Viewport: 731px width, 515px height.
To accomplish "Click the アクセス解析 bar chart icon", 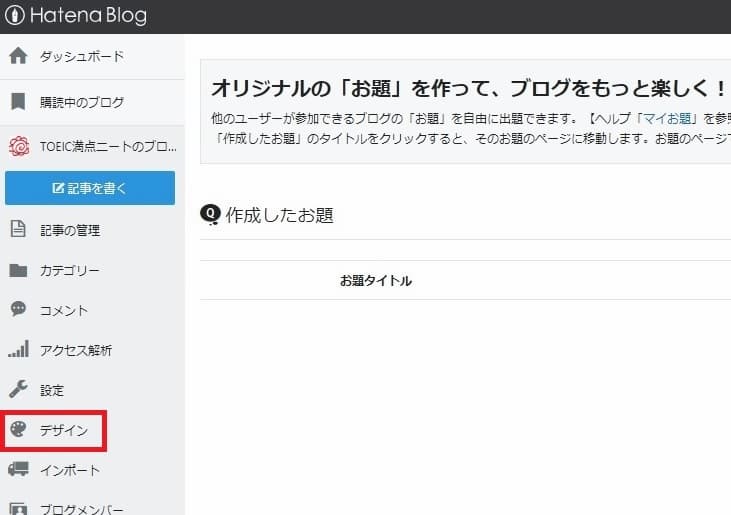I will [x=19, y=349].
